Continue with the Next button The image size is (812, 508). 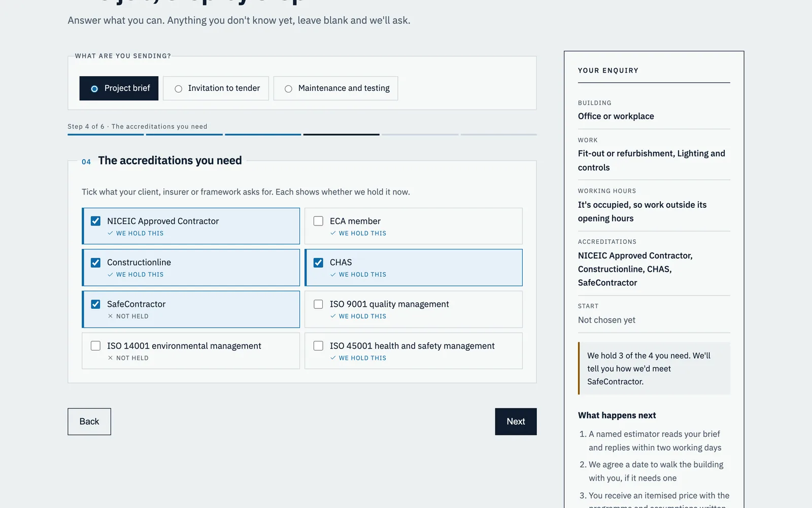(x=516, y=422)
